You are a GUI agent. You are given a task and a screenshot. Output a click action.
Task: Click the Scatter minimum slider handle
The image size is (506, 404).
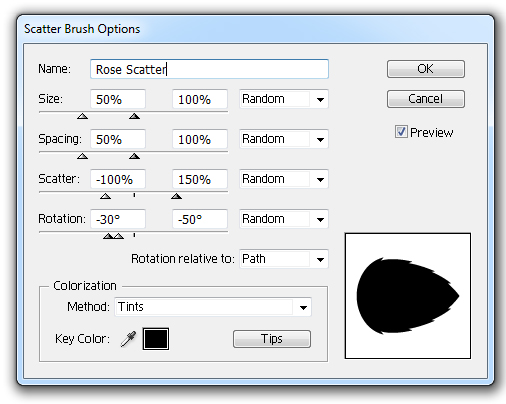tap(105, 196)
